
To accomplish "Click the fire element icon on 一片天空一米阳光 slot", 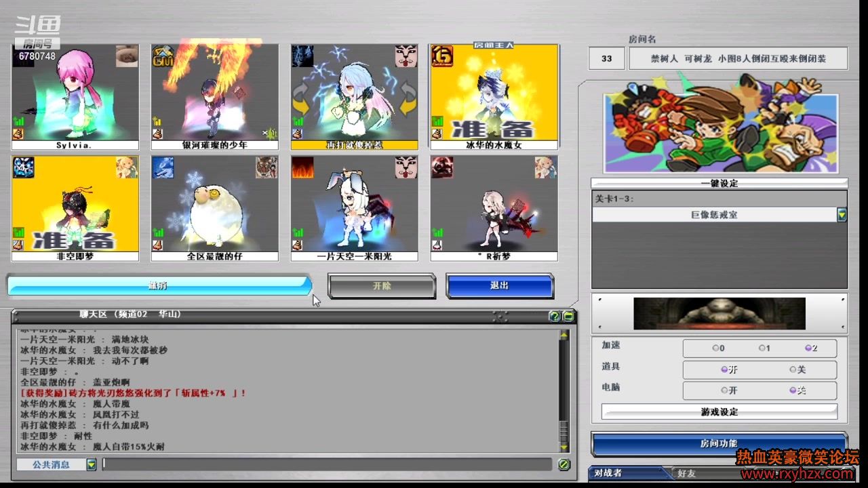I will (302, 167).
